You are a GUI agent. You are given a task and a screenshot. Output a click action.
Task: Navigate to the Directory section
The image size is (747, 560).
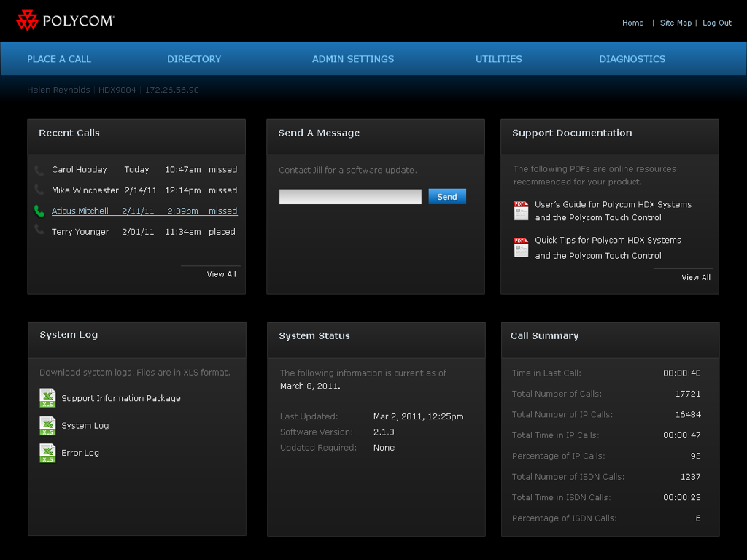(x=194, y=59)
